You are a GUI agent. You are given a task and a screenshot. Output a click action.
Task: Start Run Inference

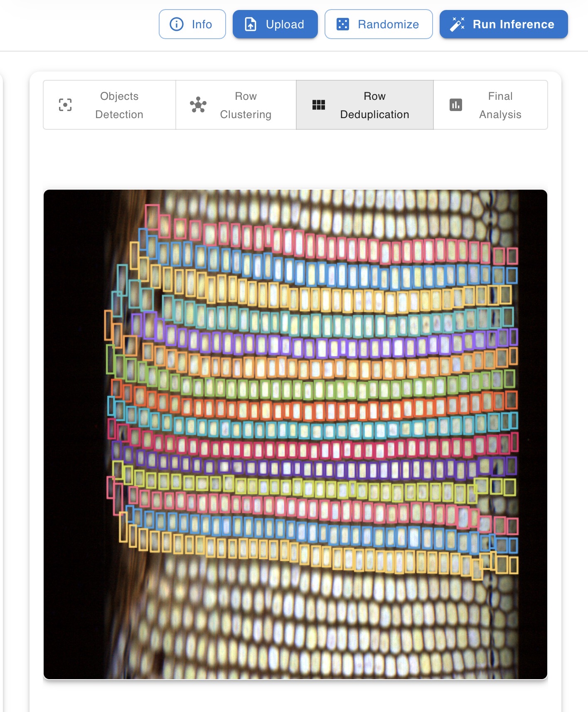504,24
